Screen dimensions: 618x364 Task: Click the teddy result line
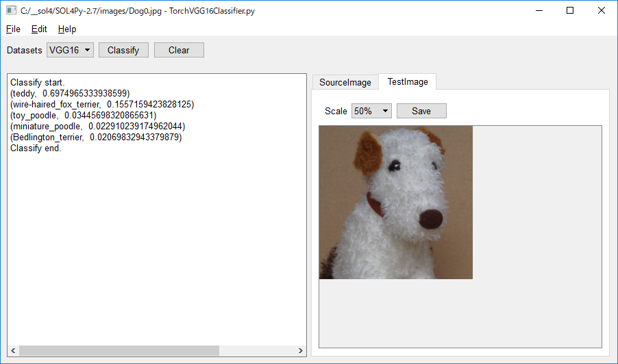pos(70,93)
